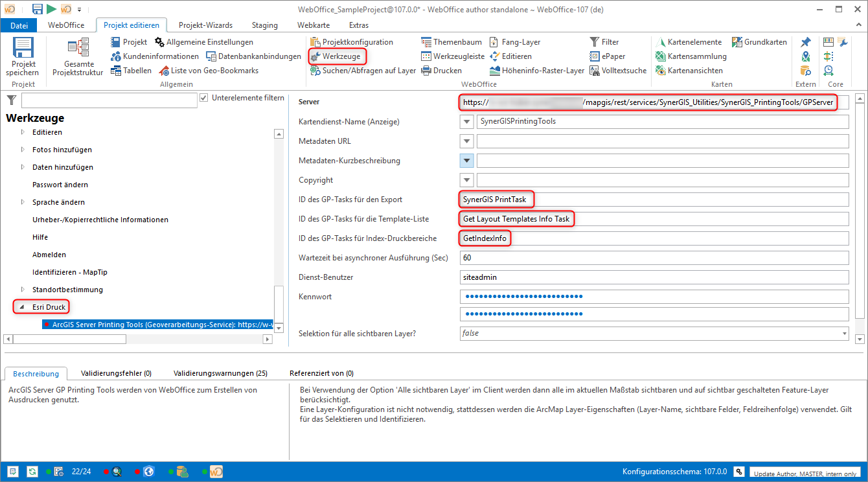Viewport: 868px width, 482px height.
Task: Click the Update Author status bar button
Action: coord(805,474)
